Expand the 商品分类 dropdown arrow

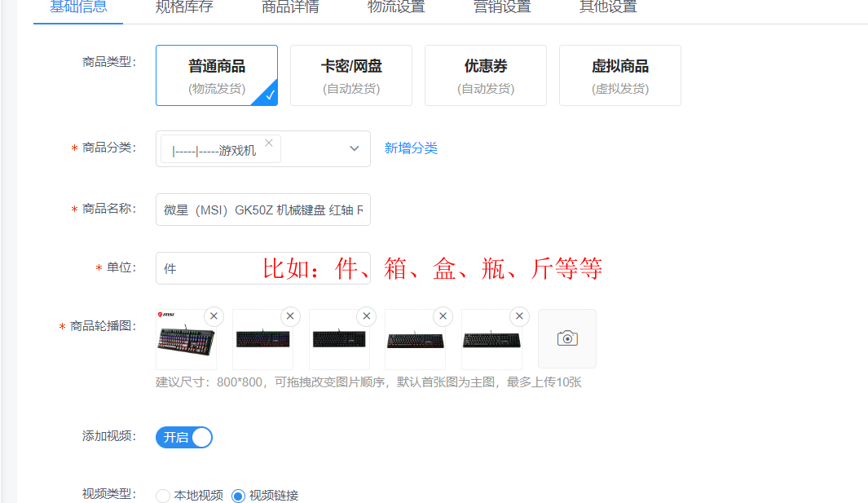tap(355, 148)
